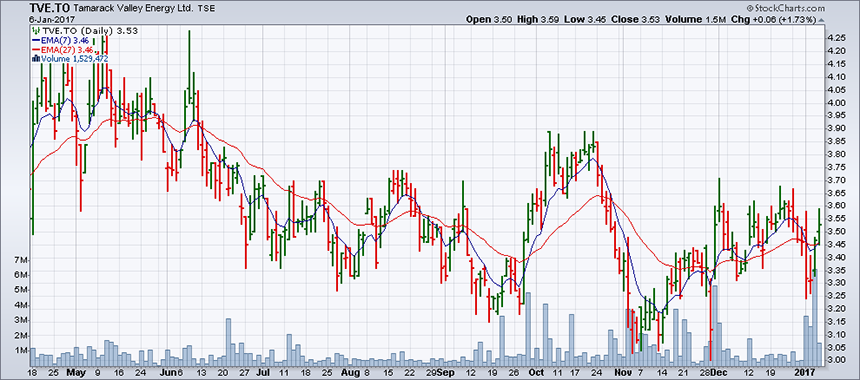The image size is (860, 380).
Task: Open the StockCharts.com attribution link
Action: click(x=789, y=9)
